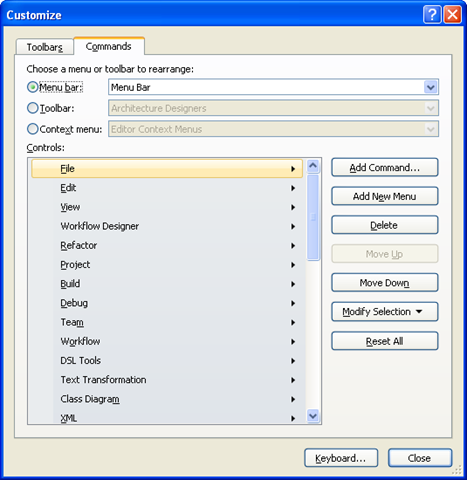
Task: Click scrollbar up arrow in Controls list
Action: (313, 166)
